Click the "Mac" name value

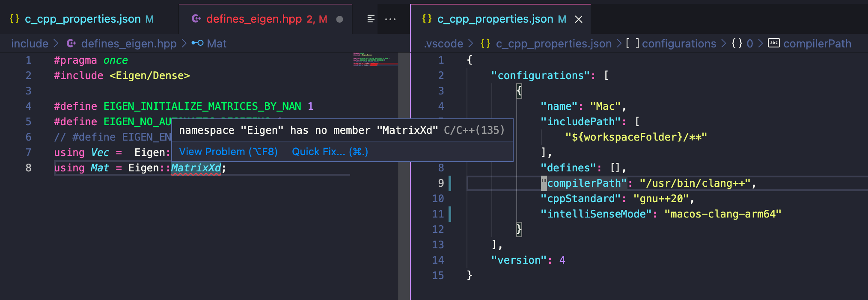tap(605, 106)
